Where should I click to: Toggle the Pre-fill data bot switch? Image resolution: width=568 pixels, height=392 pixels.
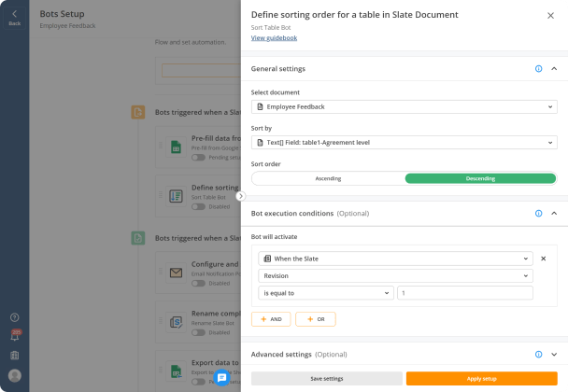pyautogui.click(x=198, y=158)
